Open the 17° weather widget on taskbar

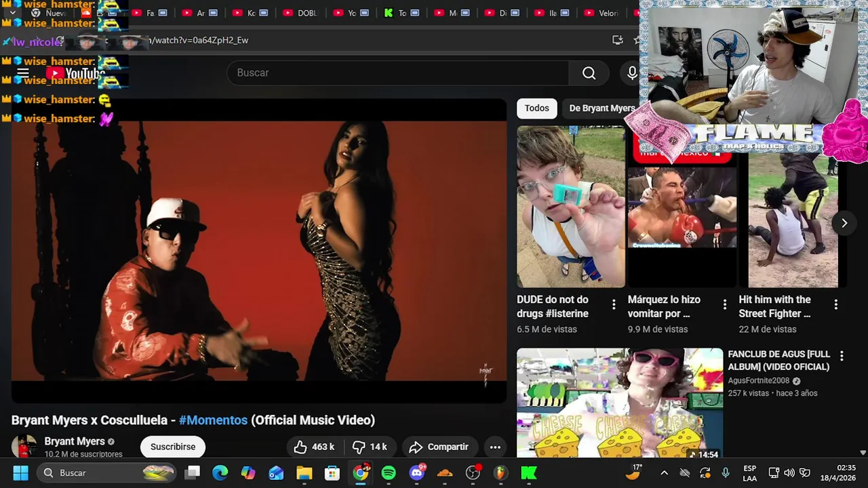(x=634, y=471)
